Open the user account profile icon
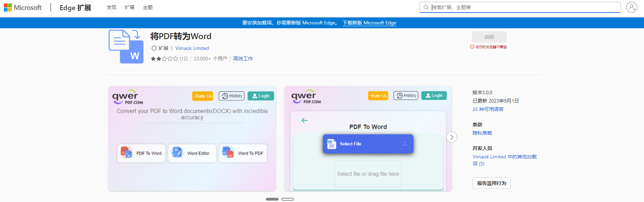The height and width of the screenshot is (202, 644). pos(631,7)
